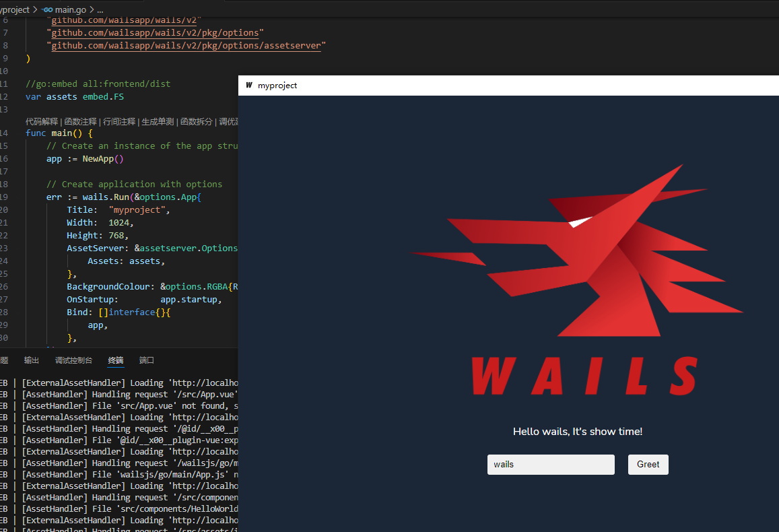Click the Greet button in myproject window
This screenshot has height=532, width=779.
pyautogui.click(x=648, y=465)
